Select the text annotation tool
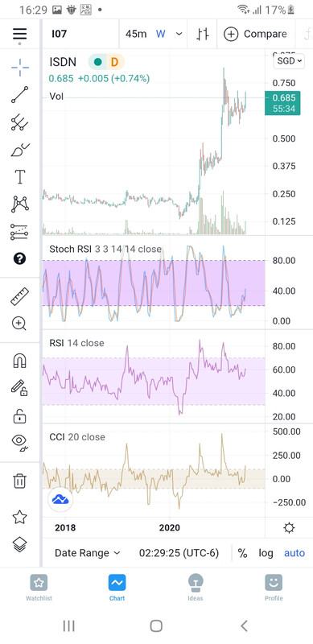Screen dimensions: 313x644 point(20,177)
